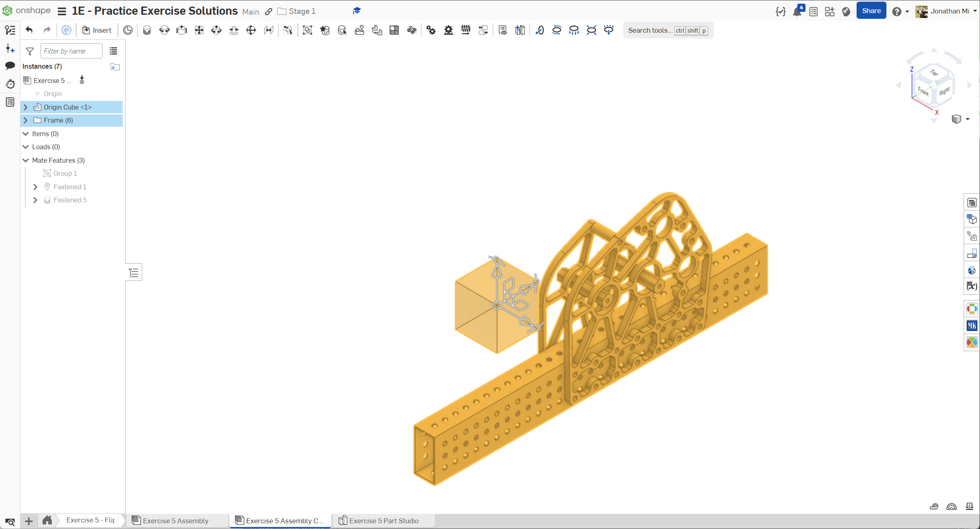Choose the Gear relation tool
The image size is (980, 529).
(x=431, y=30)
